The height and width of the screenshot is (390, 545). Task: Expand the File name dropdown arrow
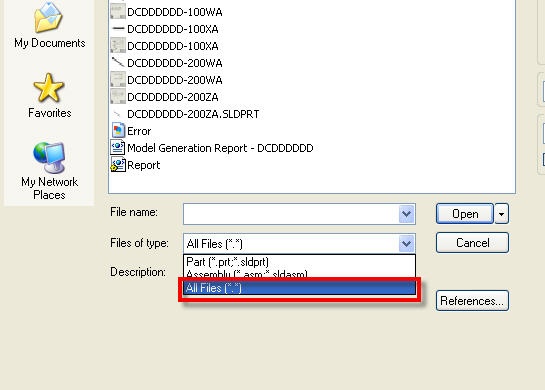406,214
